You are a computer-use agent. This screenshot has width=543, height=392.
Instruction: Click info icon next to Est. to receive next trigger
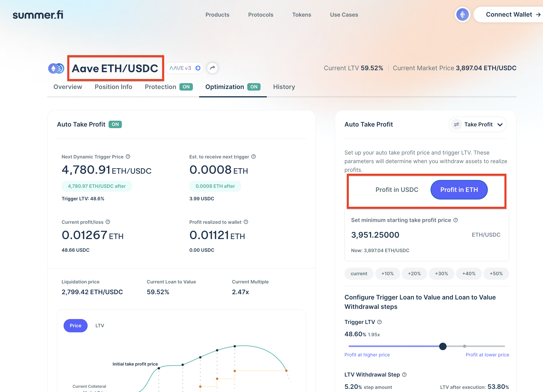(254, 157)
